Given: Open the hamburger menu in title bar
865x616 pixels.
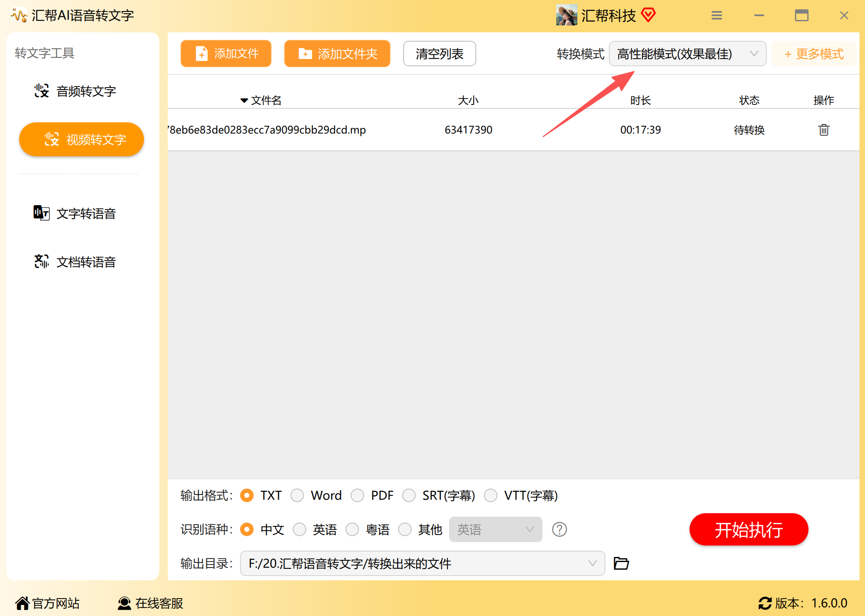Looking at the screenshot, I should [x=717, y=16].
